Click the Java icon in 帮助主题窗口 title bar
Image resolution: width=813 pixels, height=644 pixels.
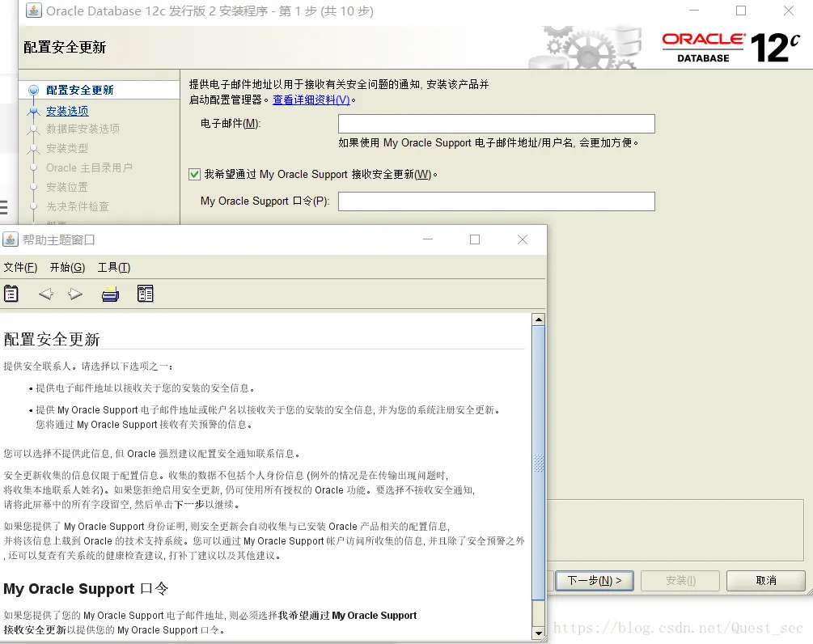[11, 239]
